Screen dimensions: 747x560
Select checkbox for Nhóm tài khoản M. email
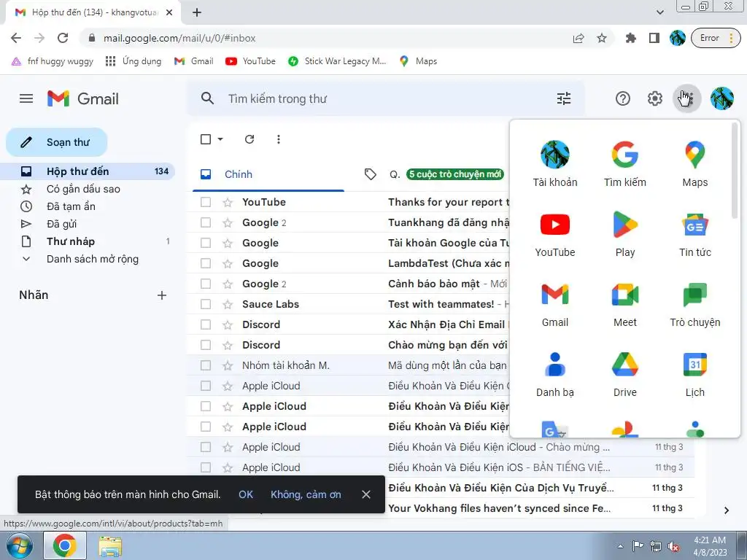[x=206, y=365]
